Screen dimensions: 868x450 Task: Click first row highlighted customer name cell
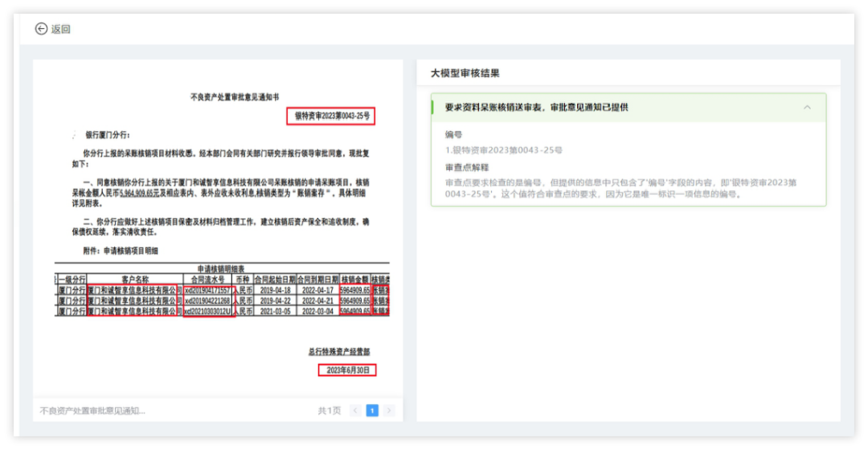(x=134, y=289)
